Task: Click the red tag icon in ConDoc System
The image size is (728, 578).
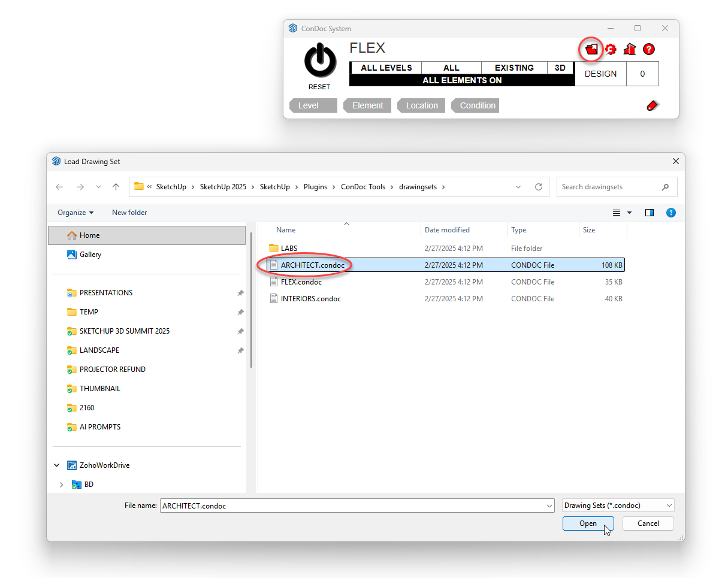Action: coord(653,105)
